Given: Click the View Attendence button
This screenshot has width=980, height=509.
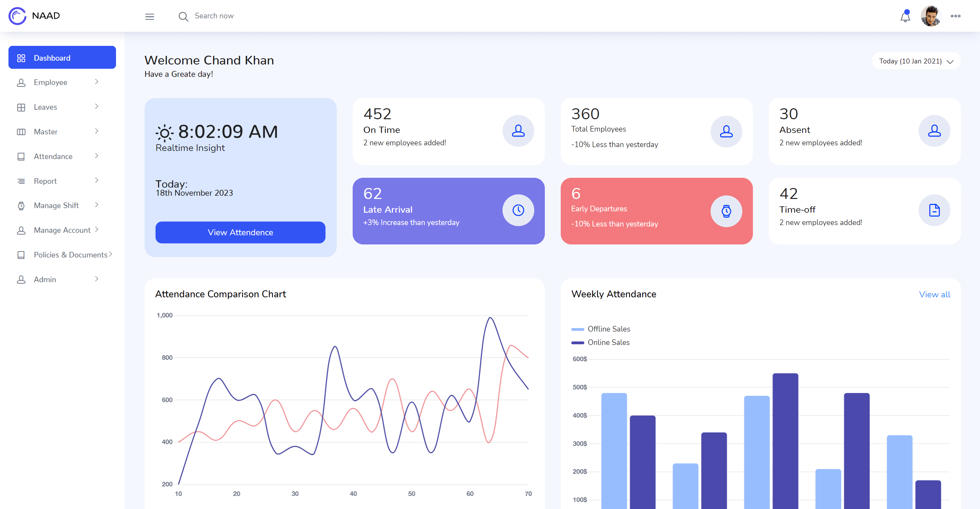Looking at the screenshot, I should (241, 232).
